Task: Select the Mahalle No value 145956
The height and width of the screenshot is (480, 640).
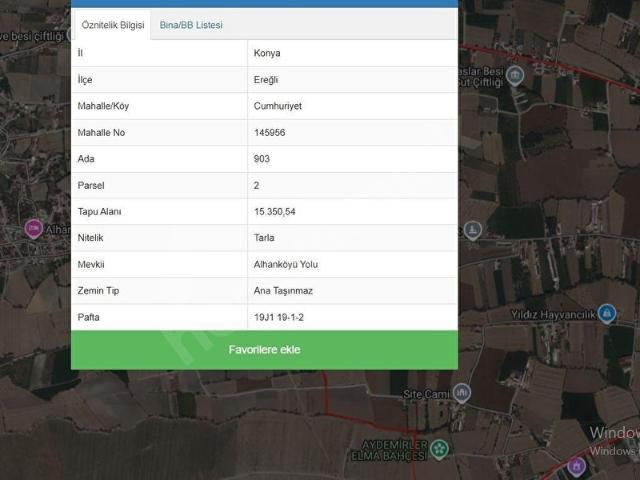Action: 269,133
